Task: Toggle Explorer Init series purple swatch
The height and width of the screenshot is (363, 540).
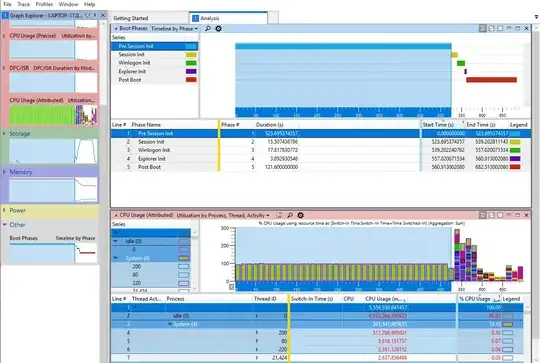Action: tap(191, 71)
